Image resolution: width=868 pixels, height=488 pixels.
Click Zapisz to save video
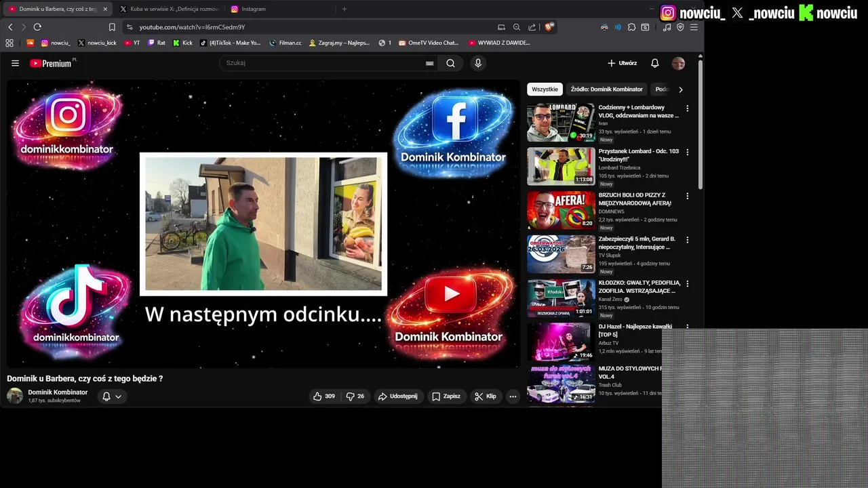click(446, 396)
